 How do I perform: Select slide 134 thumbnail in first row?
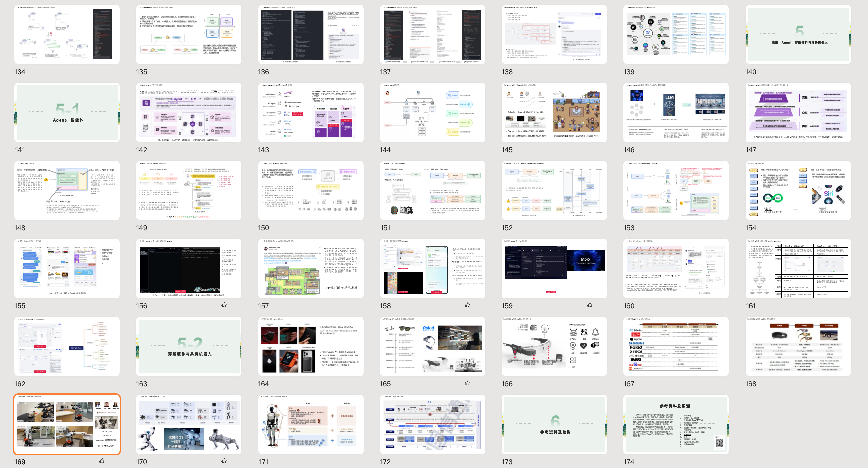click(x=67, y=34)
